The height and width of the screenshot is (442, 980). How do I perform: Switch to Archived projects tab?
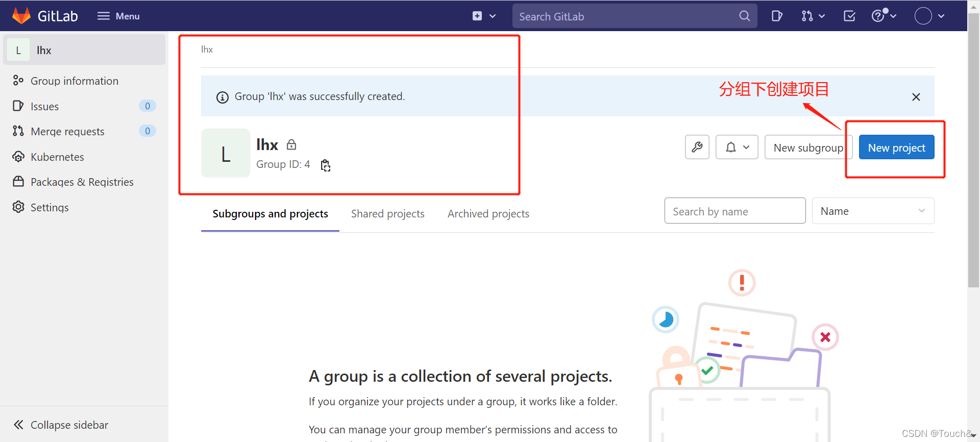point(488,214)
